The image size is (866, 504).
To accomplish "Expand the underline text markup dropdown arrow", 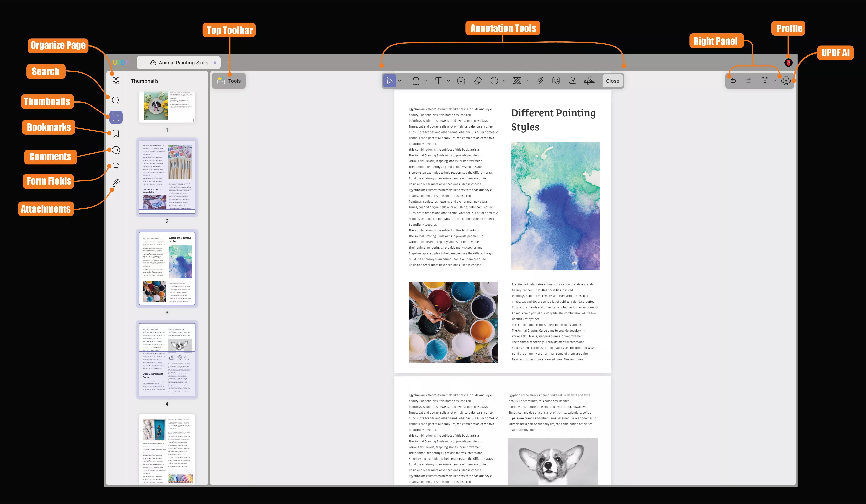I will pos(426,81).
